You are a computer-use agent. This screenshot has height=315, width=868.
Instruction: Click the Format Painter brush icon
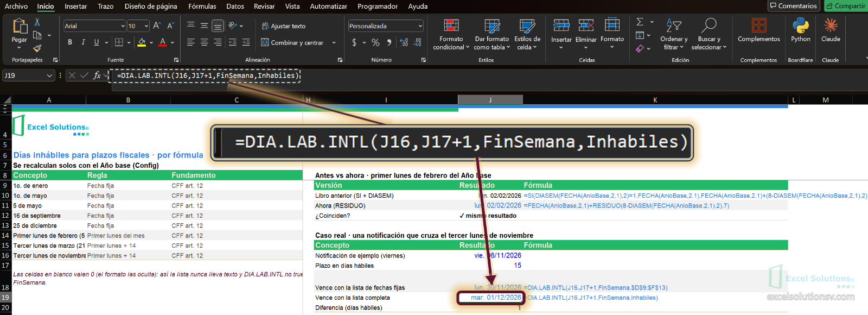[x=37, y=48]
